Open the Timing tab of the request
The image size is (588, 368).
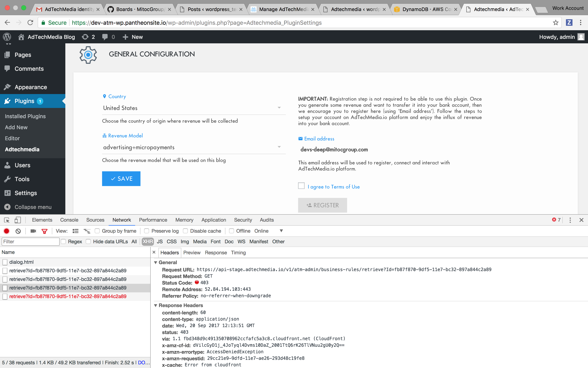(238, 253)
